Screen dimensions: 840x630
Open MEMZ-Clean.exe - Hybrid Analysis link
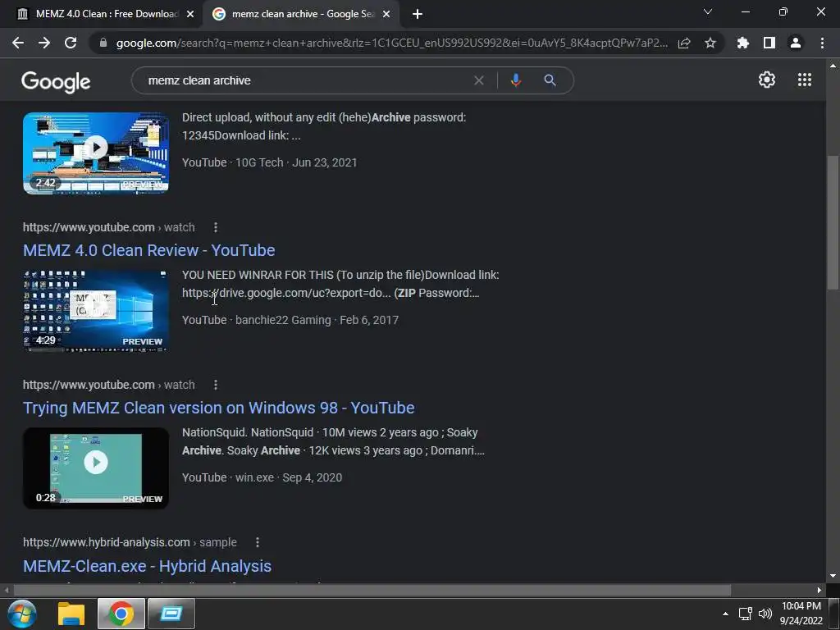tap(148, 566)
